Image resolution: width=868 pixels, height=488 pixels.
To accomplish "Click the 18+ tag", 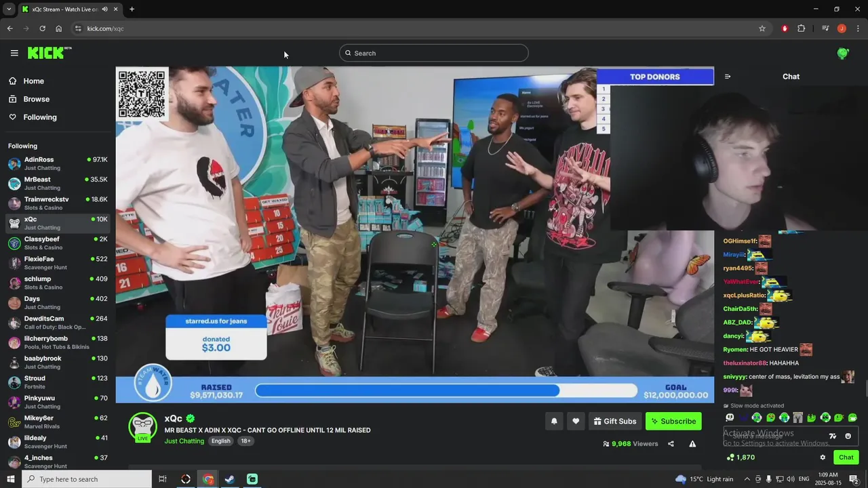I will point(245,441).
